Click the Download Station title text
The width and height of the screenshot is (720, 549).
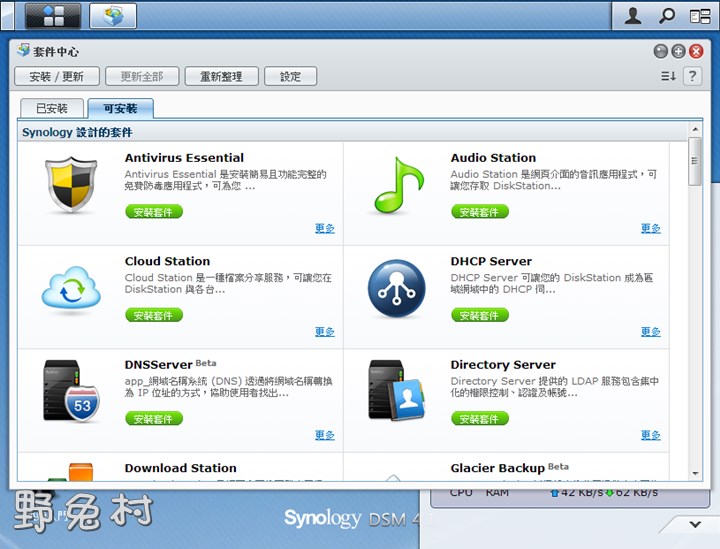click(x=180, y=468)
